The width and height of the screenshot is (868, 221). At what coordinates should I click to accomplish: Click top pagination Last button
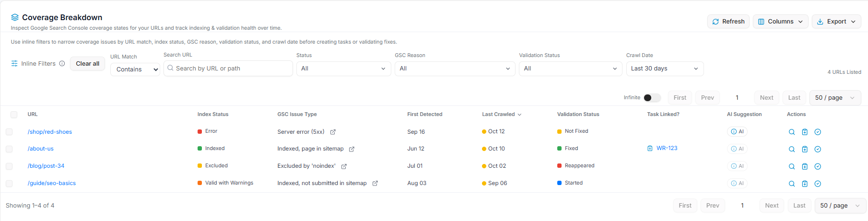[x=794, y=98]
